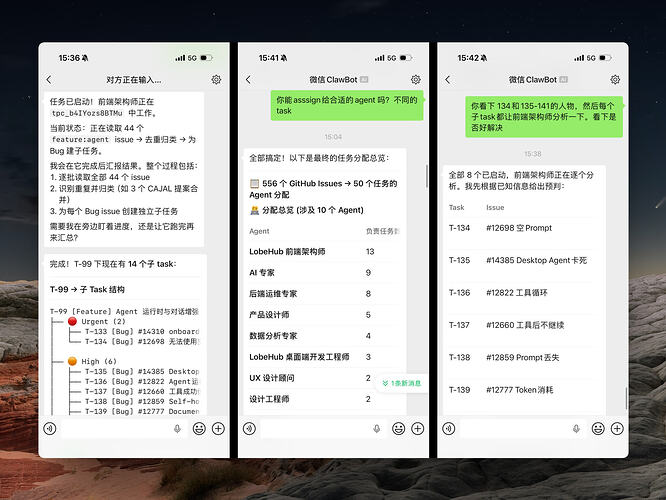This screenshot has height=500, width=666.
Task: Click the T-99 [Feature] Agent root node
Action: [124, 311]
